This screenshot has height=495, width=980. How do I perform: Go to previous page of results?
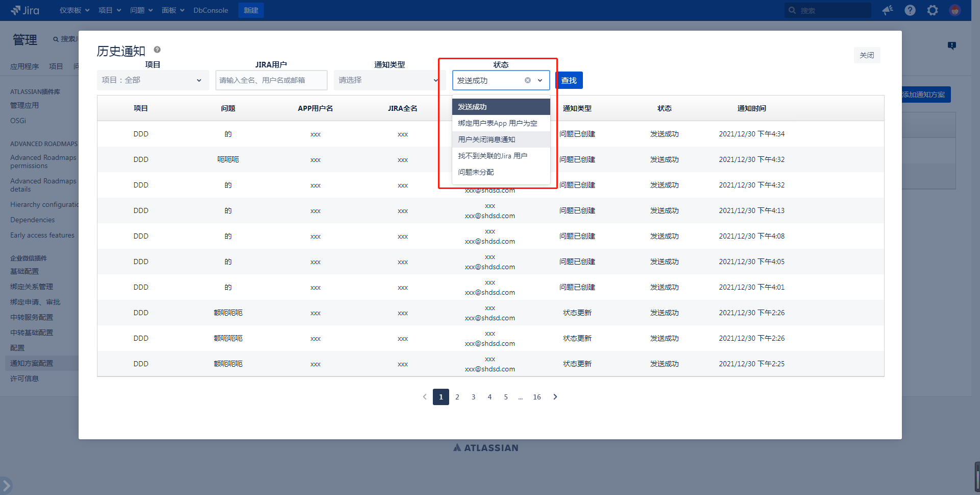point(425,397)
